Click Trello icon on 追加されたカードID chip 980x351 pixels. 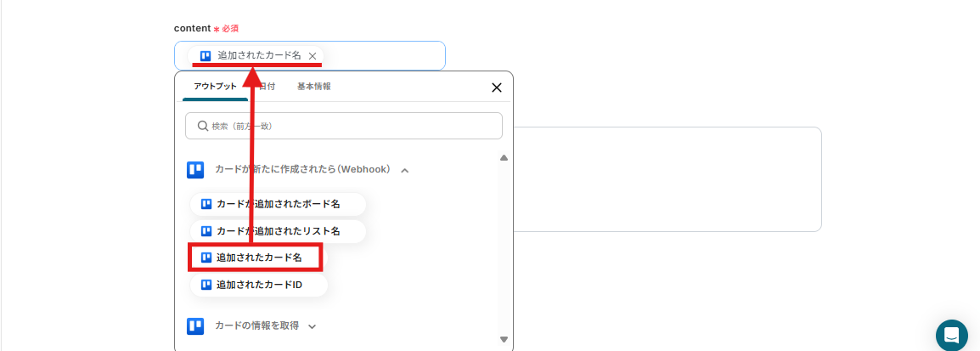click(206, 285)
